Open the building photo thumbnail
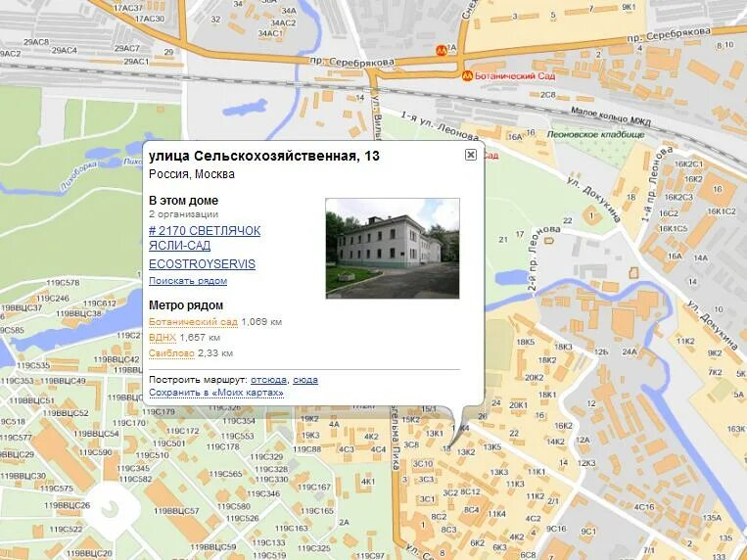Viewport: 747px width, 560px height. click(x=393, y=249)
